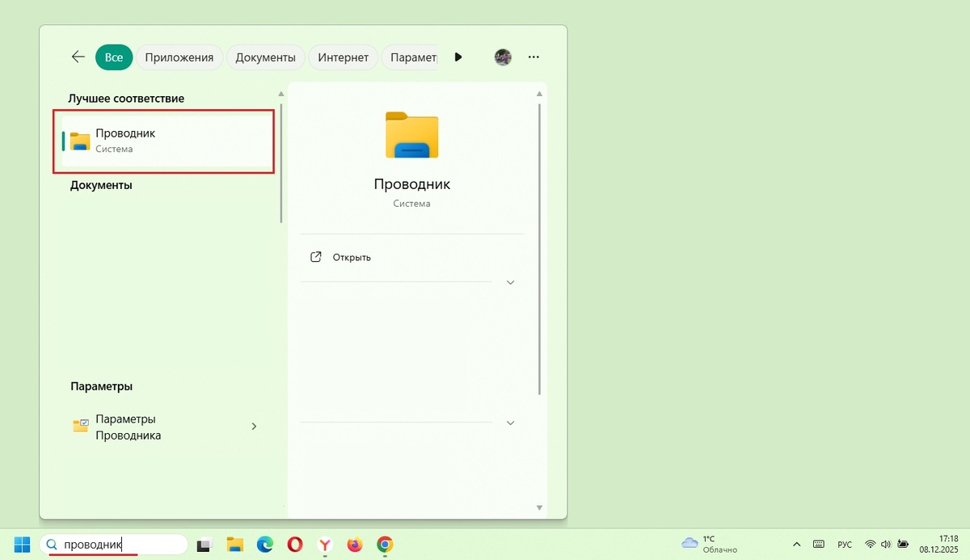Show hidden tray icons chevron

[797, 545]
